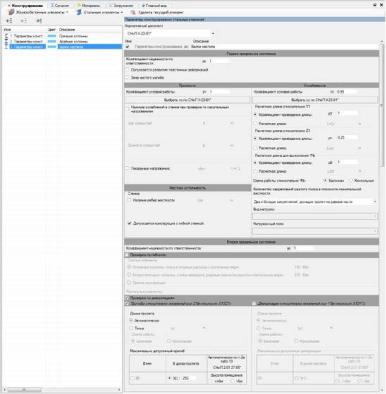Select Балочная radio in work scheme row
The width and height of the screenshot is (386, 394).
pyautogui.click(x=326, y=180)
